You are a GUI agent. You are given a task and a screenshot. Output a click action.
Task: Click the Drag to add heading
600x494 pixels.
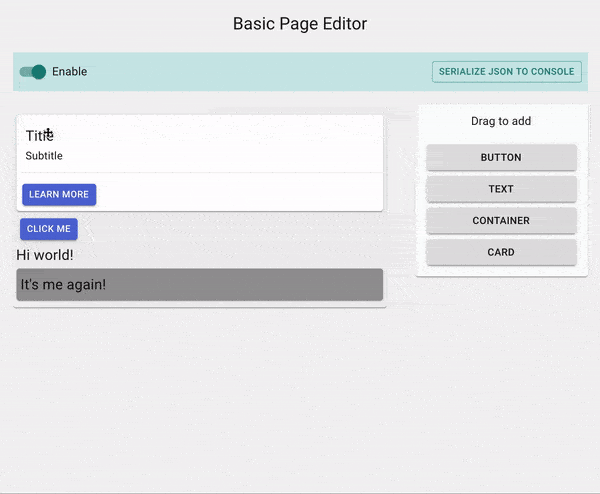point(501,121)
